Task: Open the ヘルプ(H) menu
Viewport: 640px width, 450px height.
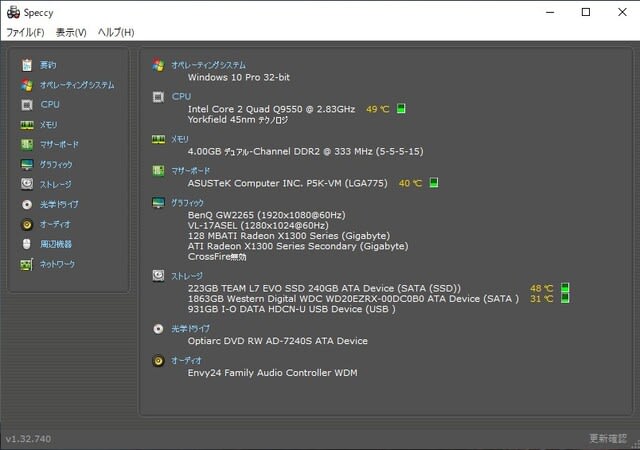Action: click(116, 32)
